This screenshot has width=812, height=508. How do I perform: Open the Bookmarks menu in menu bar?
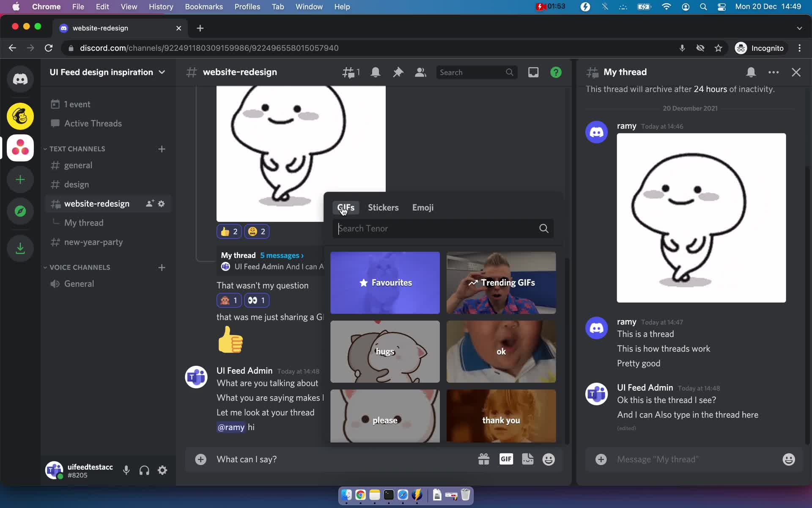(x=204, y=7)
